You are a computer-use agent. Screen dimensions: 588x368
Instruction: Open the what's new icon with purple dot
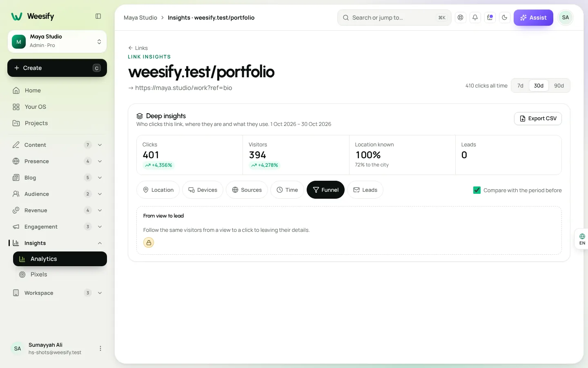pyautogui.click(x=490, y=18)
